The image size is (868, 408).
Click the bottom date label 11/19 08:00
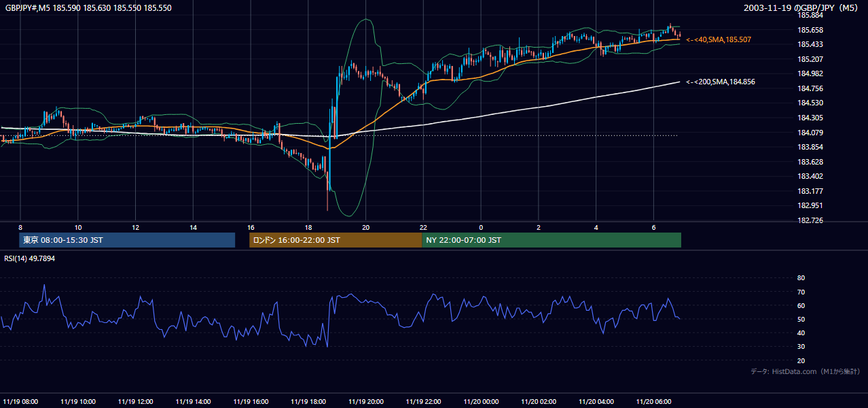[x=20, y=401]
